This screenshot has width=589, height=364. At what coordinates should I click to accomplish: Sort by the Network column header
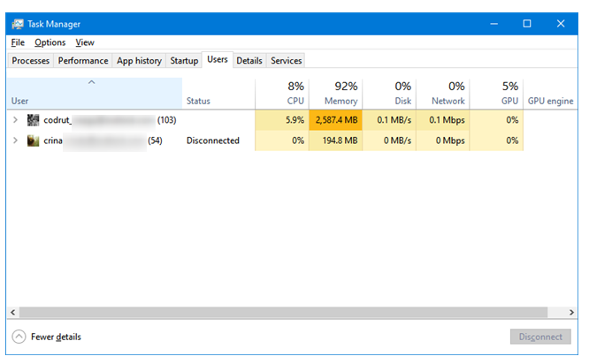443,94
